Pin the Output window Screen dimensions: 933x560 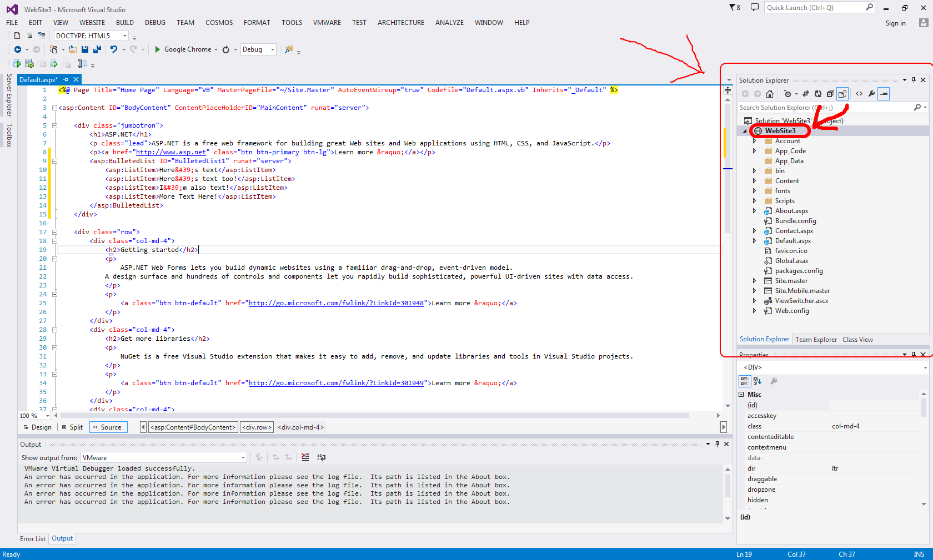717,444
